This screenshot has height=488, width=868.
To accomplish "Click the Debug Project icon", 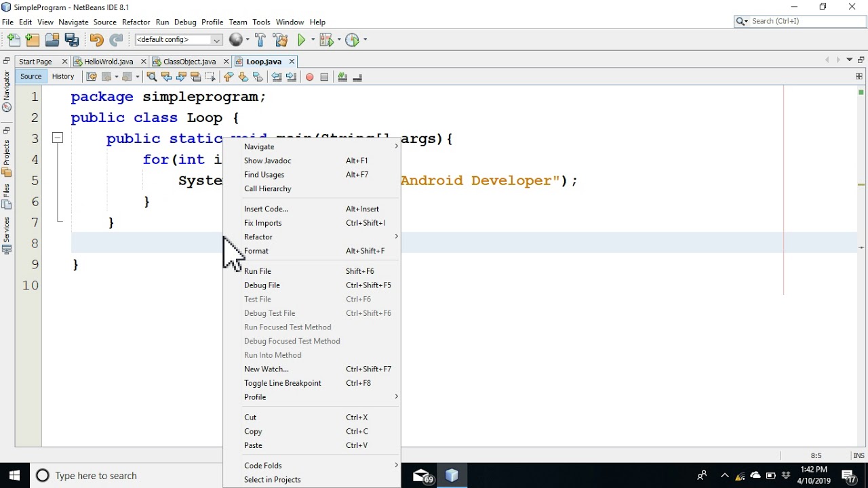I will [x=326, y=40].
